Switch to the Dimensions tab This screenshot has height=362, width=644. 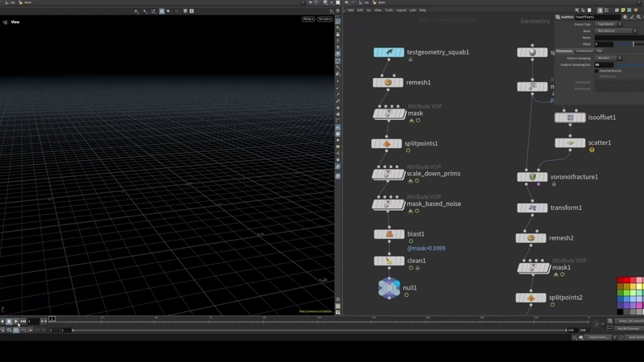pyautogui.click(x=564, y=51)
